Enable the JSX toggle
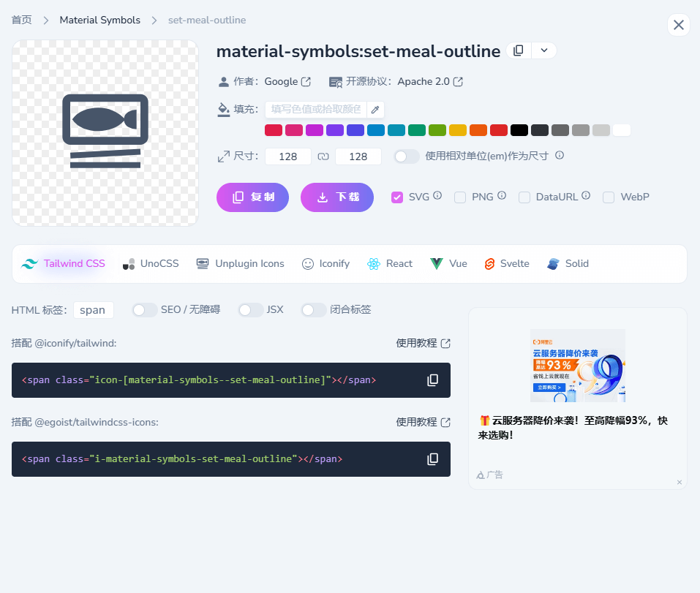 pyautogui.click(x=250, y=310)
